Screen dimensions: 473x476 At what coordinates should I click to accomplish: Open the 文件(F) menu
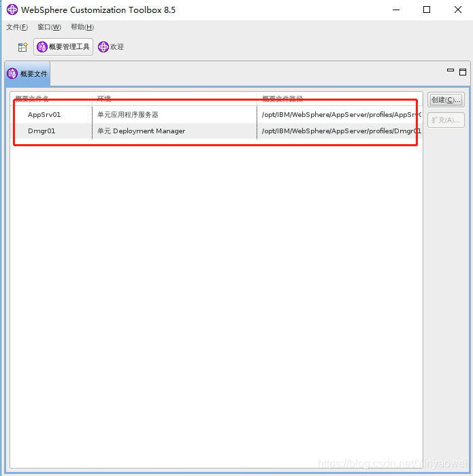click(17, 27)
